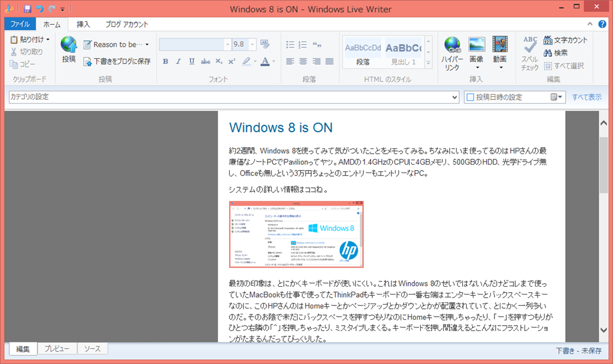Viewport: 613px width, 364px height.
Task: Expand the highlight color options arrow
Action: click(255, 62)
